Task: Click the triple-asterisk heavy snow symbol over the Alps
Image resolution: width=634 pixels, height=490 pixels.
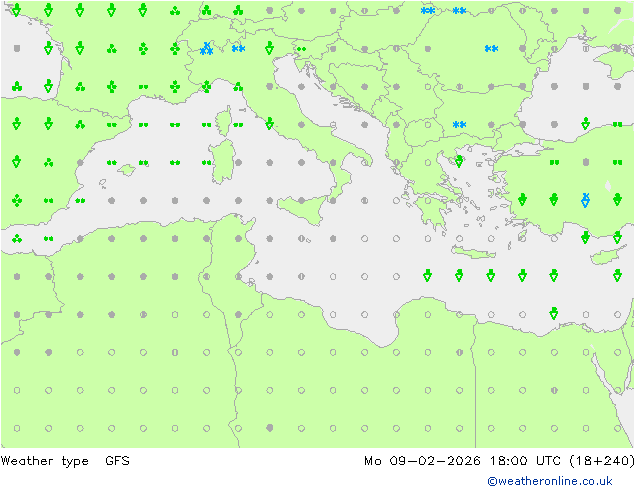Action: (207, 49)
